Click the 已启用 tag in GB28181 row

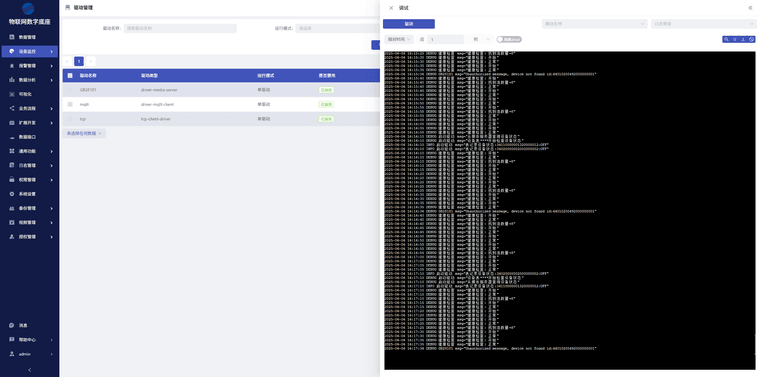(x=326, y=90)
